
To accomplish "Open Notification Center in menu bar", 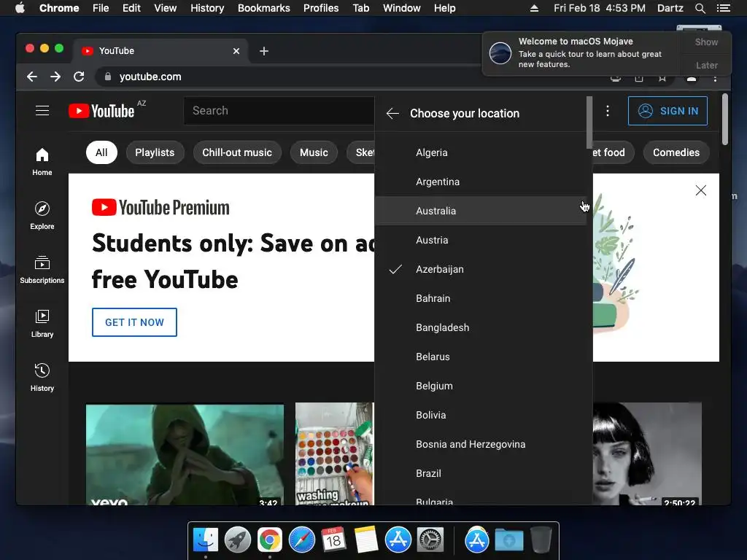I will [723, 8].
